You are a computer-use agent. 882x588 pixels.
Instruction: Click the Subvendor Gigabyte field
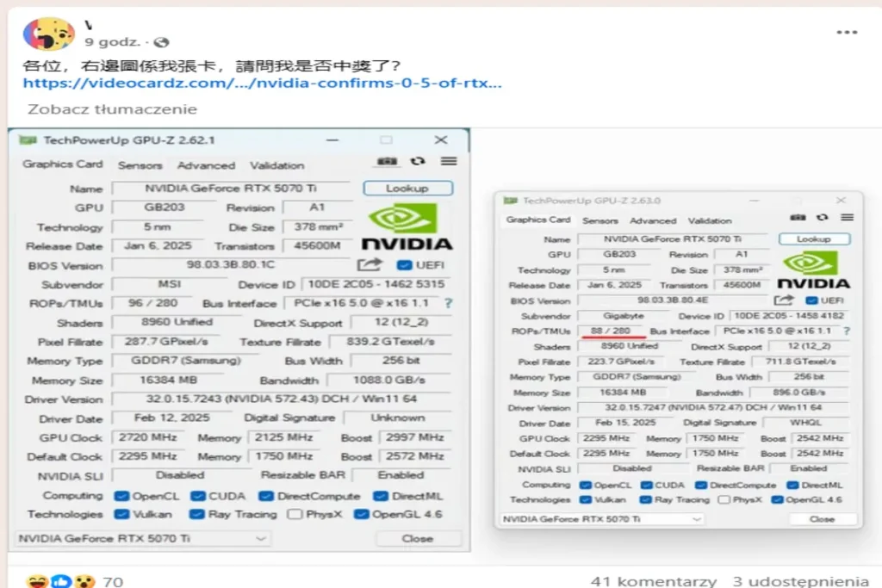[x=624, y=316]
